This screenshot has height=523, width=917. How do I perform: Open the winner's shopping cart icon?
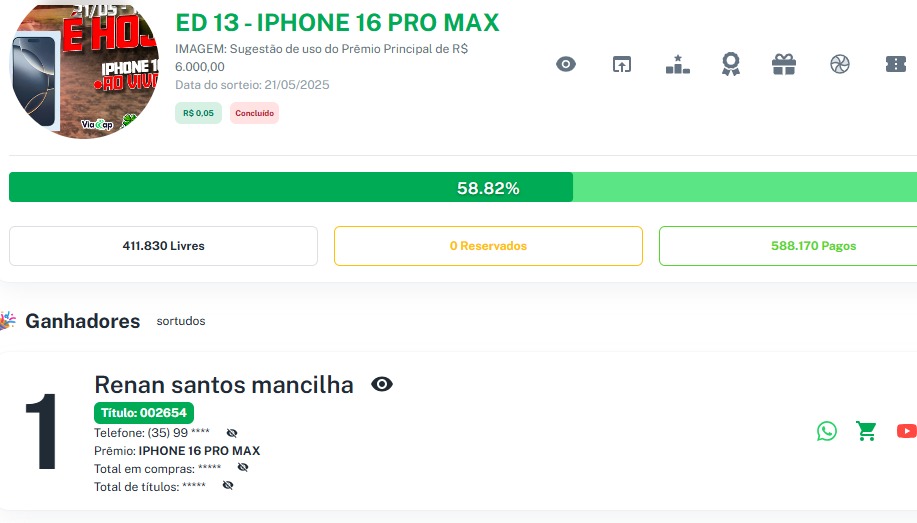point(866,431)
